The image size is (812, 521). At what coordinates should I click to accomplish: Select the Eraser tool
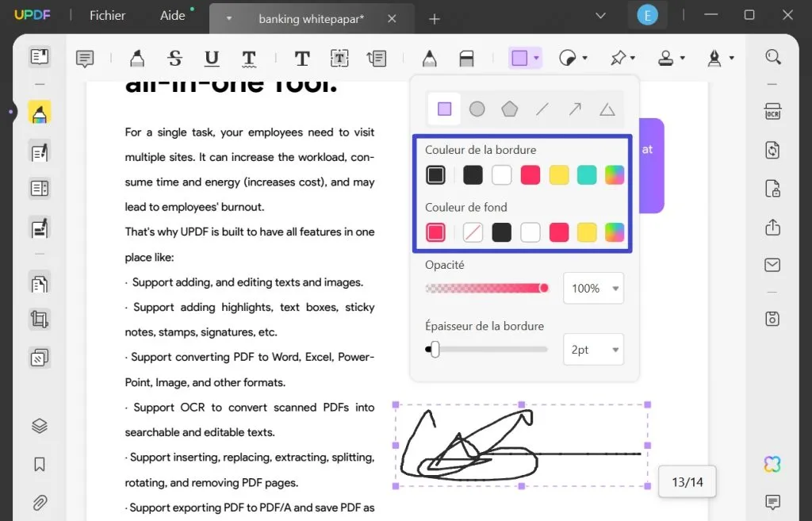(x=466, y=59)
